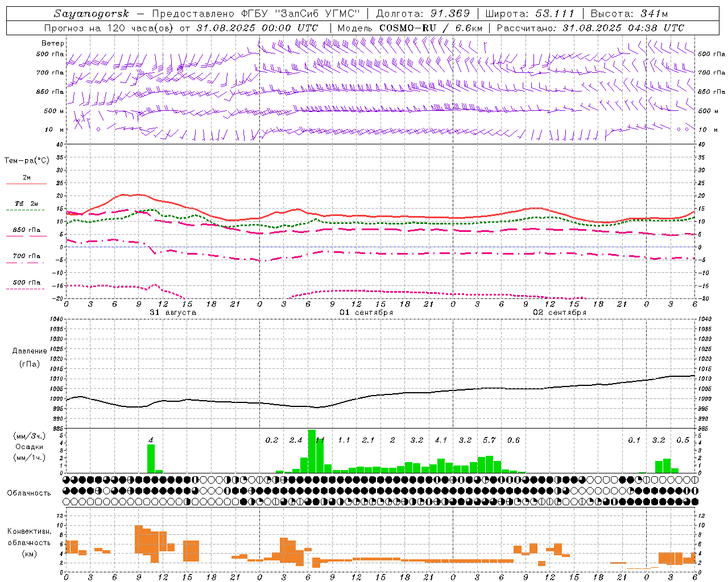The width and height of the screenshot is (728, 582).
Task: Click the Рассчитано: 31.08.2025 04:38 UTC text
Action: click(x=590, y=28)
